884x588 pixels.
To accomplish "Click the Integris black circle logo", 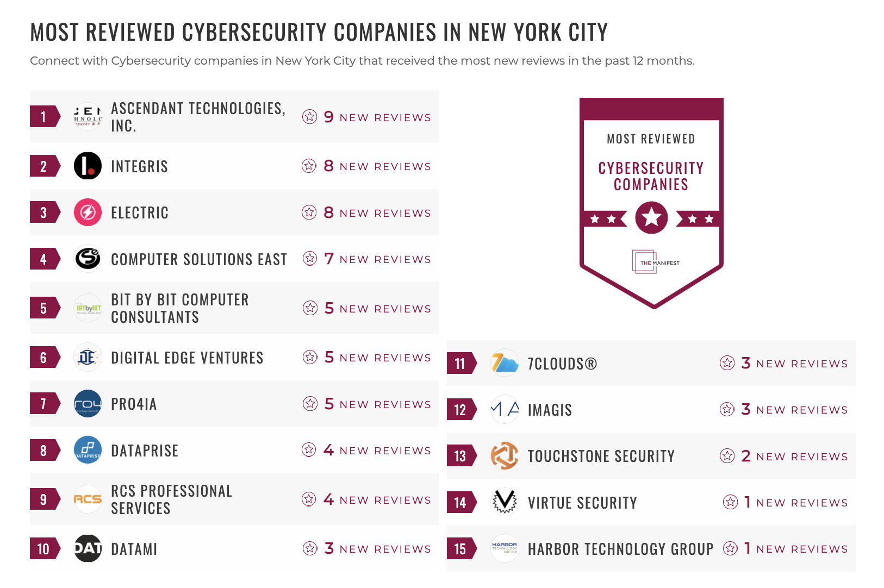I will (x=88, y=166).
